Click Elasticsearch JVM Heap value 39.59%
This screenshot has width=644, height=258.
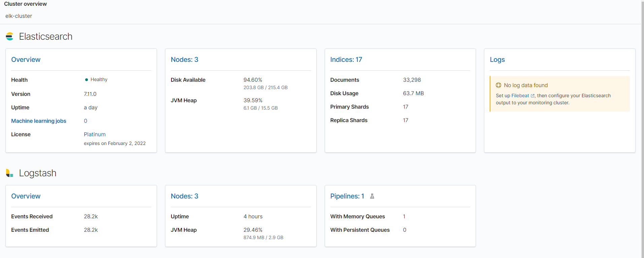(253, 100)
